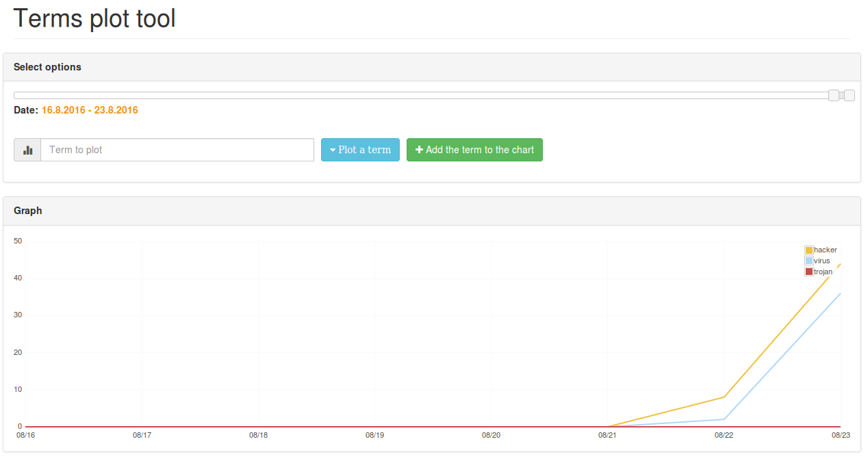Screen dimensions: 868x461
Task: Select the 'virus' legend label
Action: point(822,261)
